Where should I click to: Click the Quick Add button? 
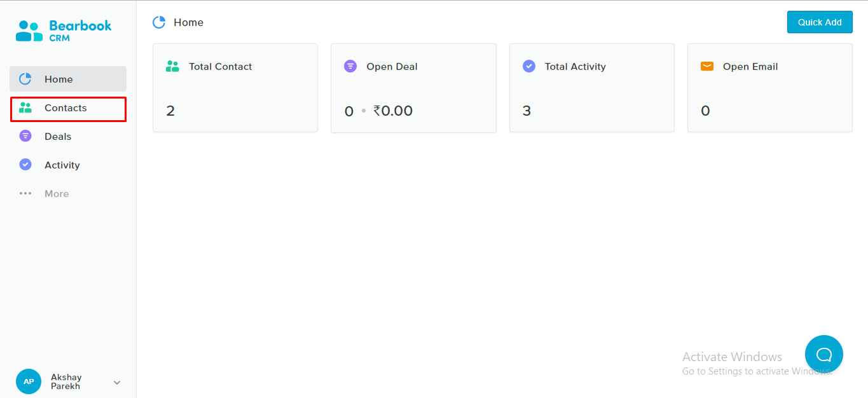point(820,22)
